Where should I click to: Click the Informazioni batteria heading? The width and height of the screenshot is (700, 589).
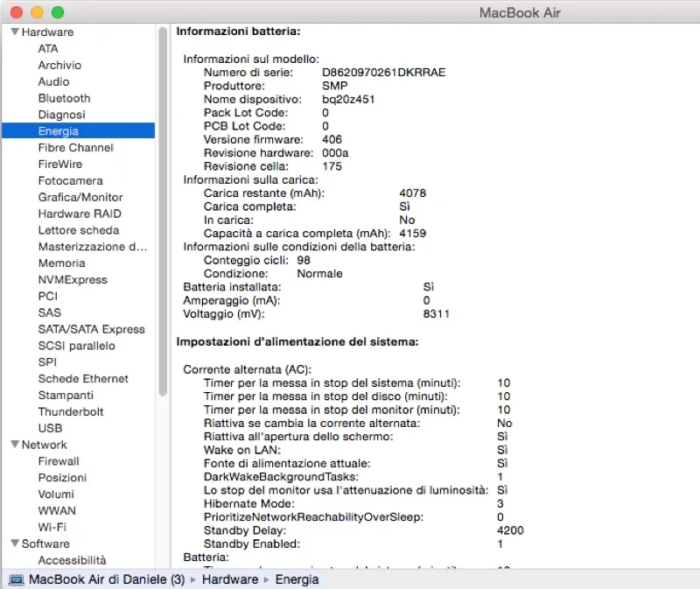[x=238, y=32]
